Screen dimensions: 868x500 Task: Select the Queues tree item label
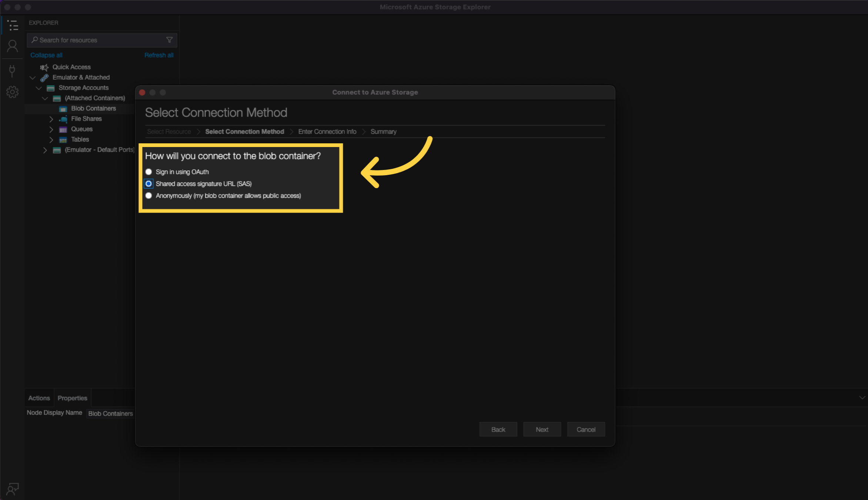pos(82,129)
